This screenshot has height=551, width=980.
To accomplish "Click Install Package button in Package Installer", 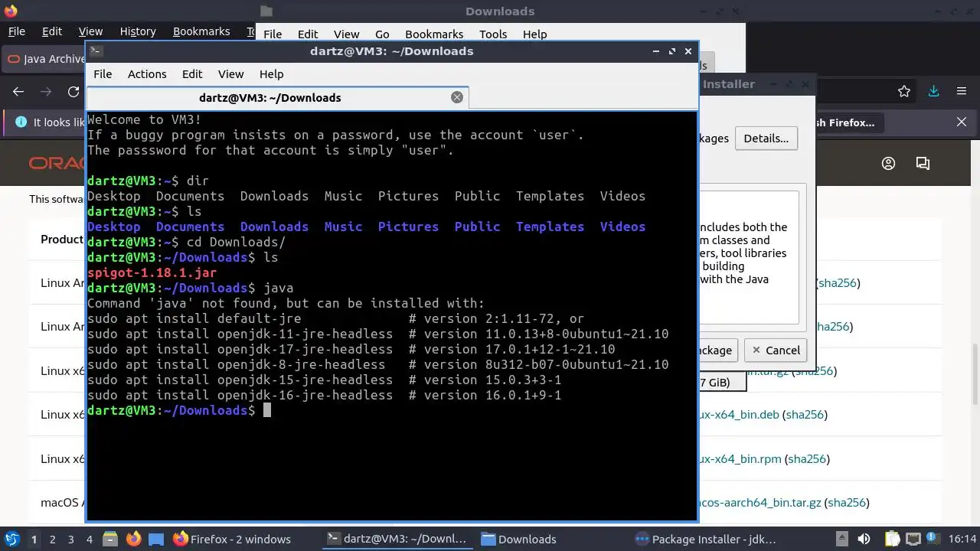I will [717, 350].
